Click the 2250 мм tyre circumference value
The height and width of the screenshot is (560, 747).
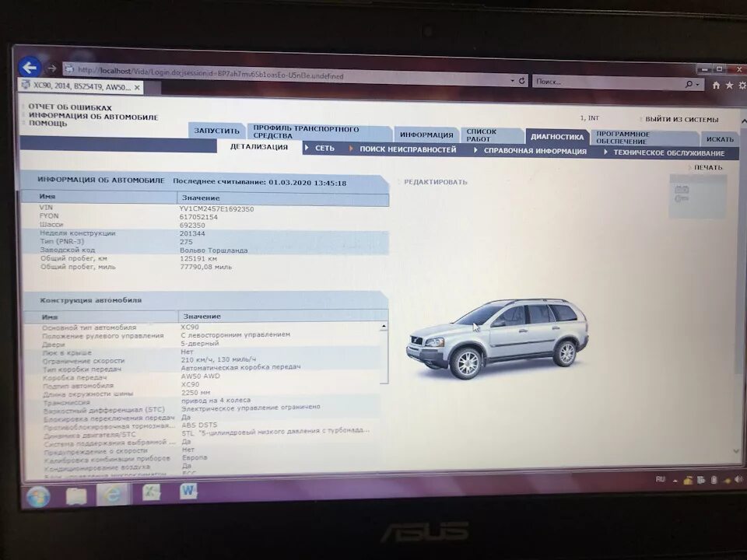[195, 392]
